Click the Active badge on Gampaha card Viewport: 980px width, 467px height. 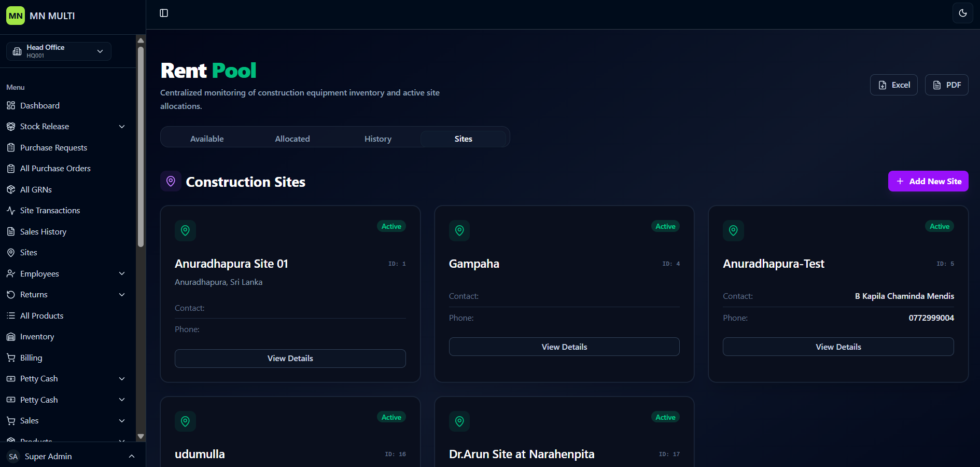pos(665,226)
